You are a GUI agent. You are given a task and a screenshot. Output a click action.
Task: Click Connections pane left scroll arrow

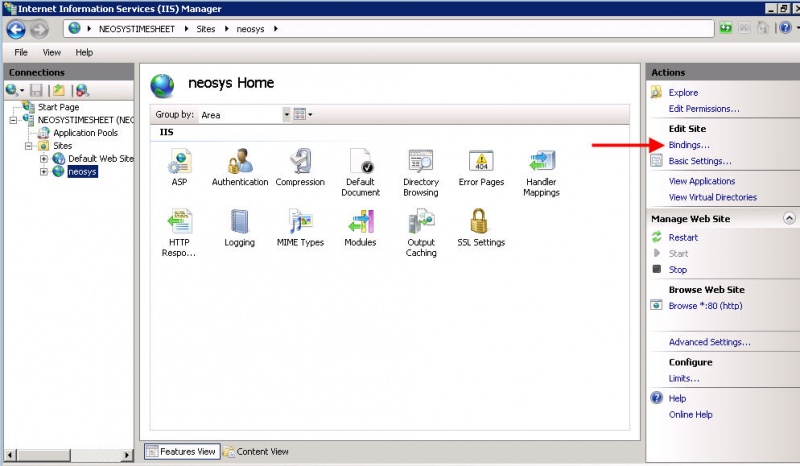pyautogui.click(x=10, y=454)
